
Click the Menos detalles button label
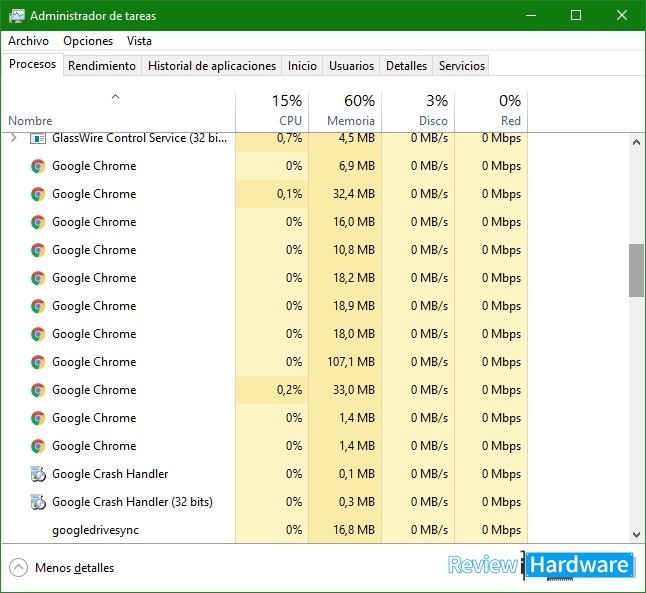coord(75,568)
